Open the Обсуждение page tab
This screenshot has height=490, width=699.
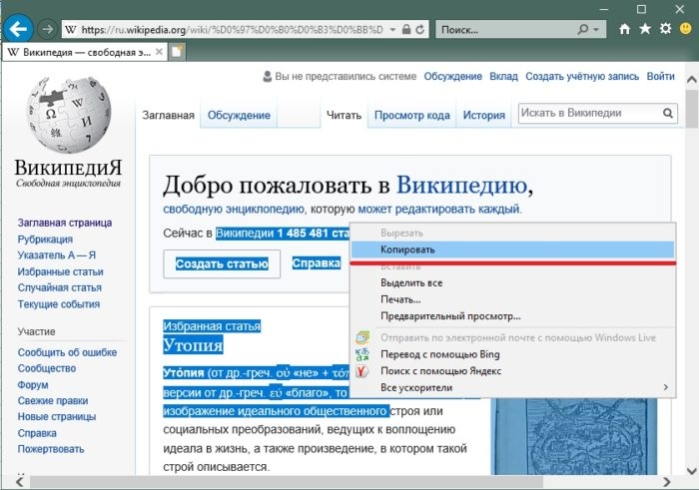pos(239,115)
